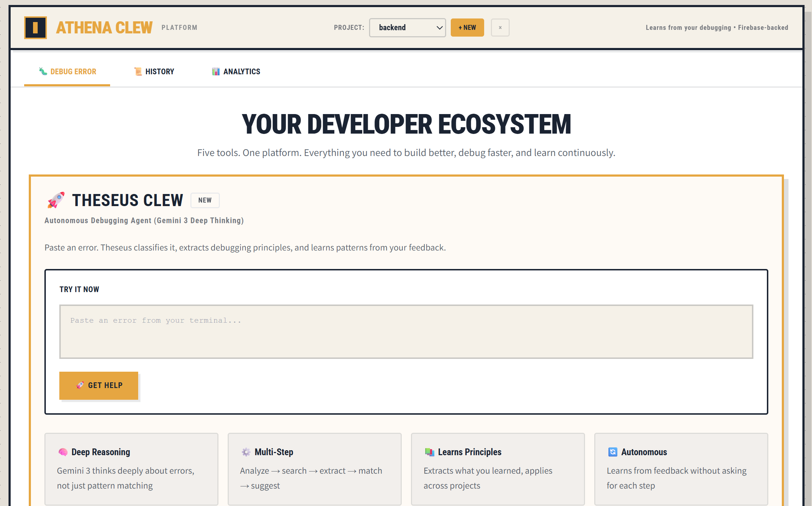Click the refresh icon on Autonomous card
The height and width of the screenshot is (506, 812).
pos(613,452)
